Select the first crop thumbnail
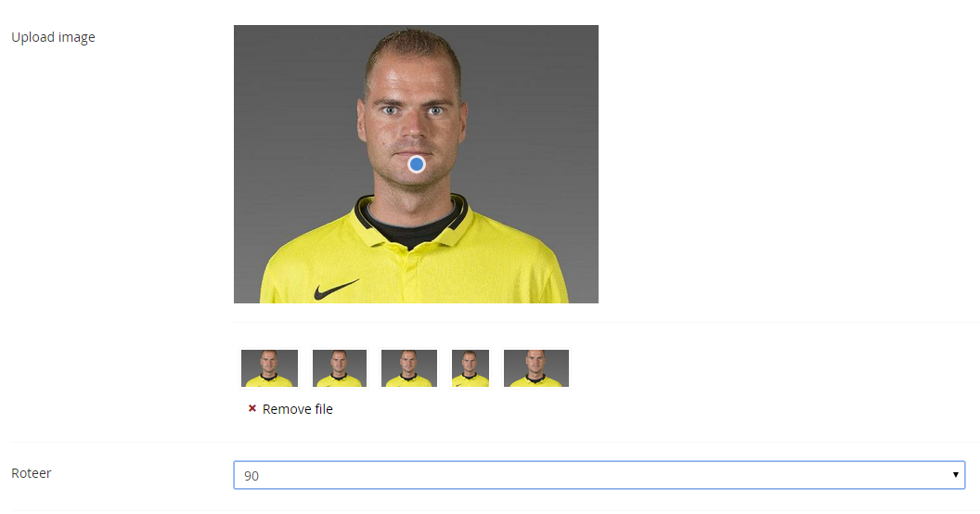The image size is (980, 514). click(269, 368)
